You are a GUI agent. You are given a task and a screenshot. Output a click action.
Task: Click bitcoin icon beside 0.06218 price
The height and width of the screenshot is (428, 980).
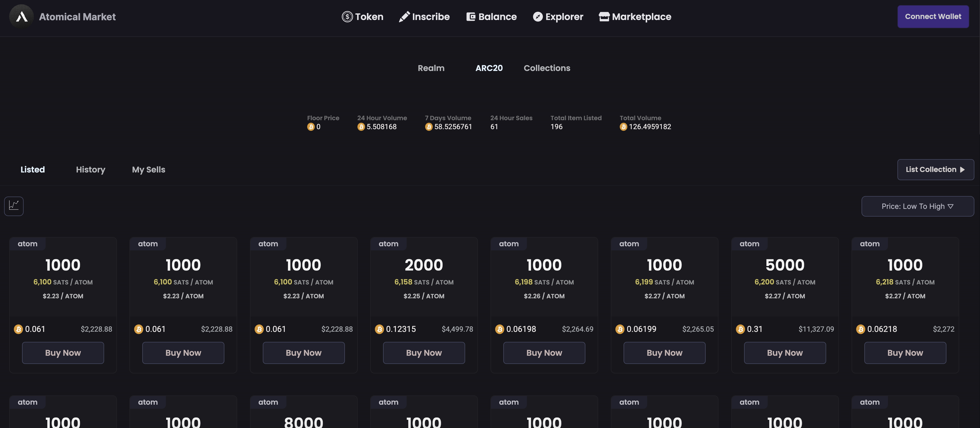coord(861,329)
